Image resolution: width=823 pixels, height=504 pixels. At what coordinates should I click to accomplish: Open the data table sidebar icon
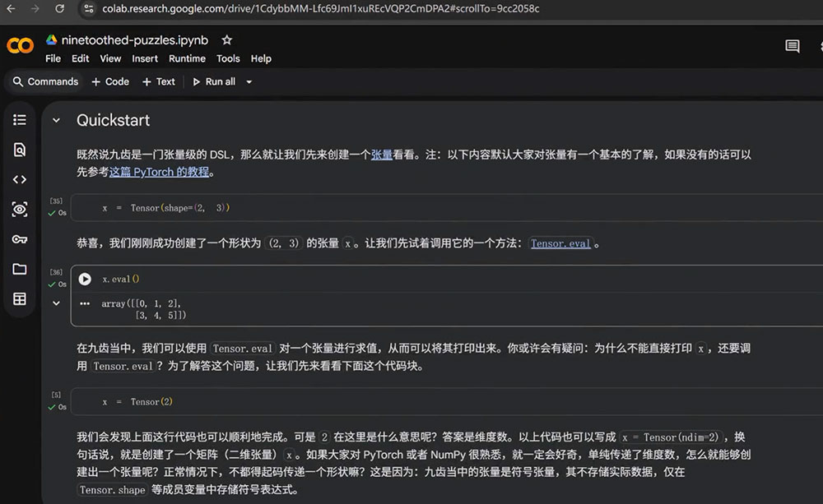[20, 299]
